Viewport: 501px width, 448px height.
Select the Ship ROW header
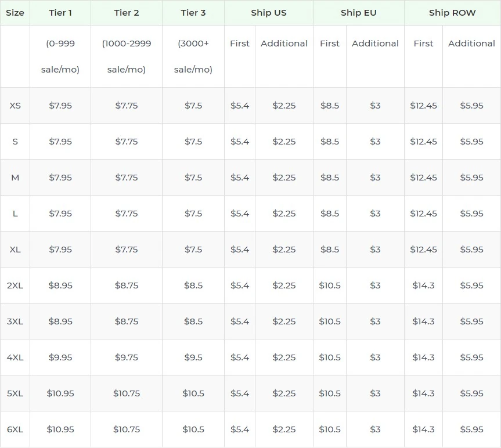[x=452, y=13]
